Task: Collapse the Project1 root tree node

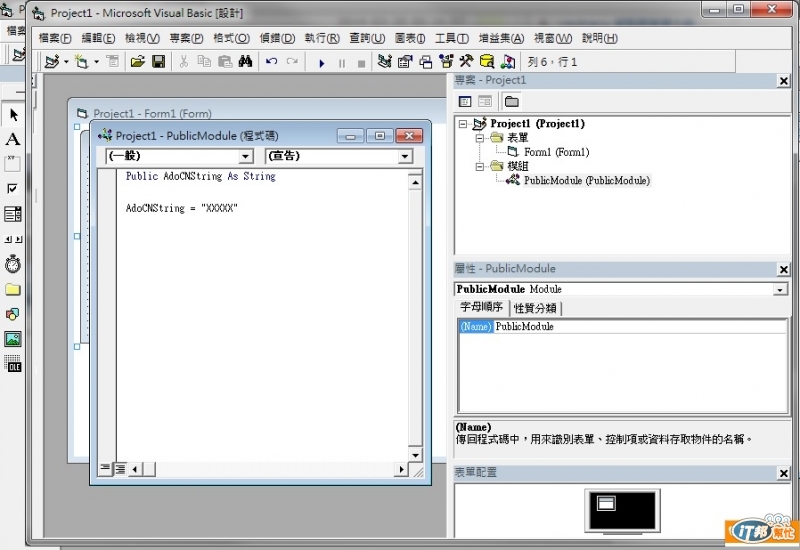Action: (x=463, y=124)
